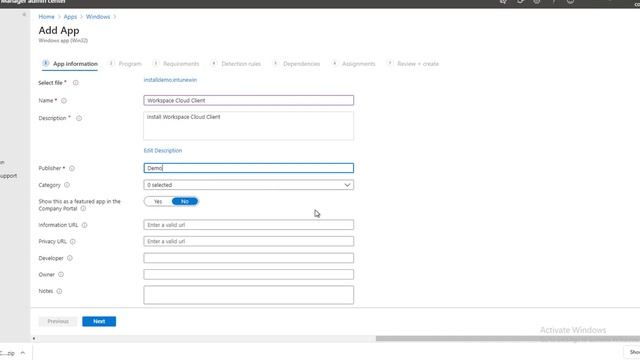This screenshot has width=640, height=360.
Task: Go to Apps breadcrumb
Action: [70, 17]
